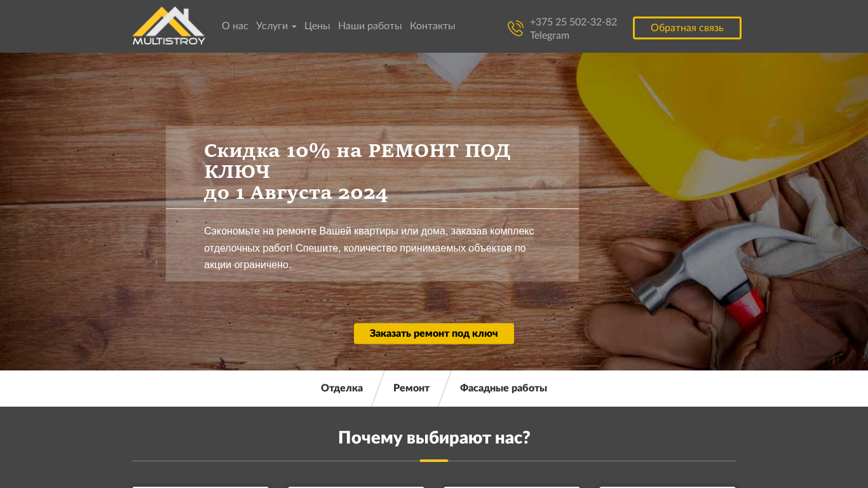Viewport: 868px width, 488px height.
Task: Expand the Услуги dropdown caret
Action: click(x=294, y=27)
